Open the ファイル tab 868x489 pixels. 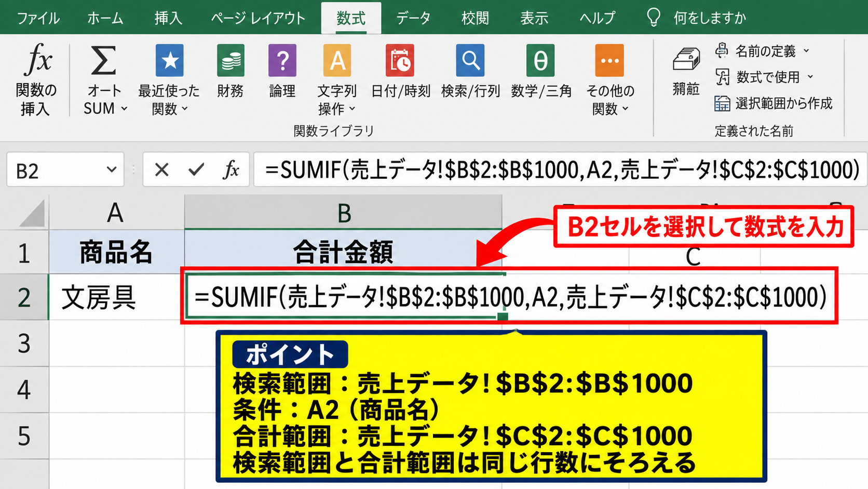[38, 18]
